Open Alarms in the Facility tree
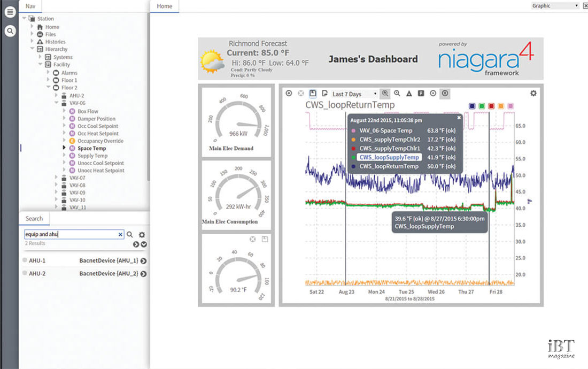 coord(69,73)
